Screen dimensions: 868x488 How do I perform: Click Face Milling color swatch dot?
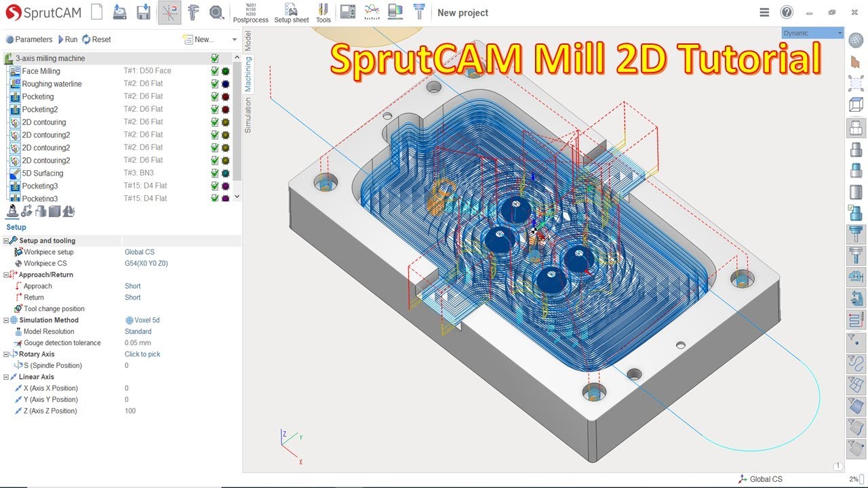click(225, 71)
